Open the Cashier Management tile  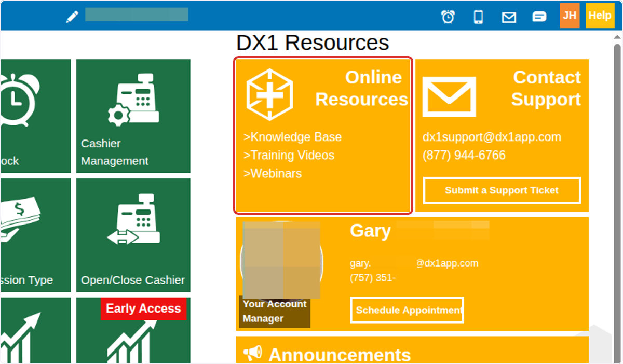pyautogui.click(x=133, y=116)
